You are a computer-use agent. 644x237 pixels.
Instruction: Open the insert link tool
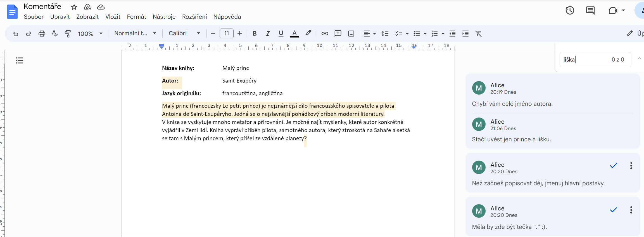pyautogui.click(x=324, y=34)
